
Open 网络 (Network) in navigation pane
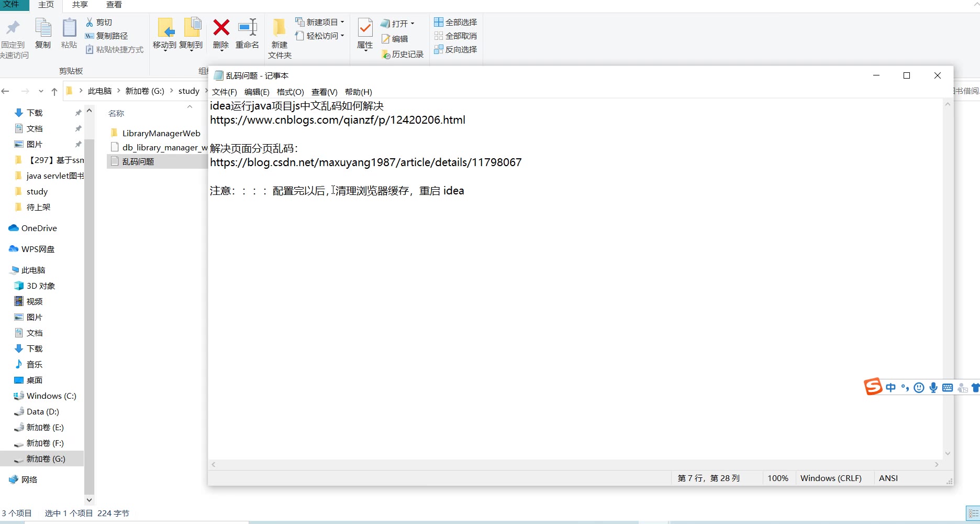click(24, 479)
